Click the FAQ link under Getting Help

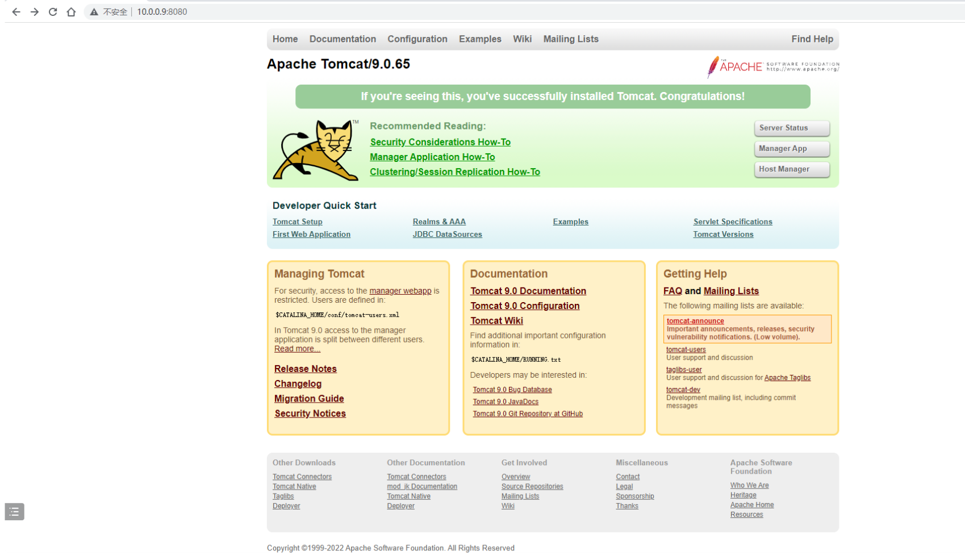click(672, 291)
